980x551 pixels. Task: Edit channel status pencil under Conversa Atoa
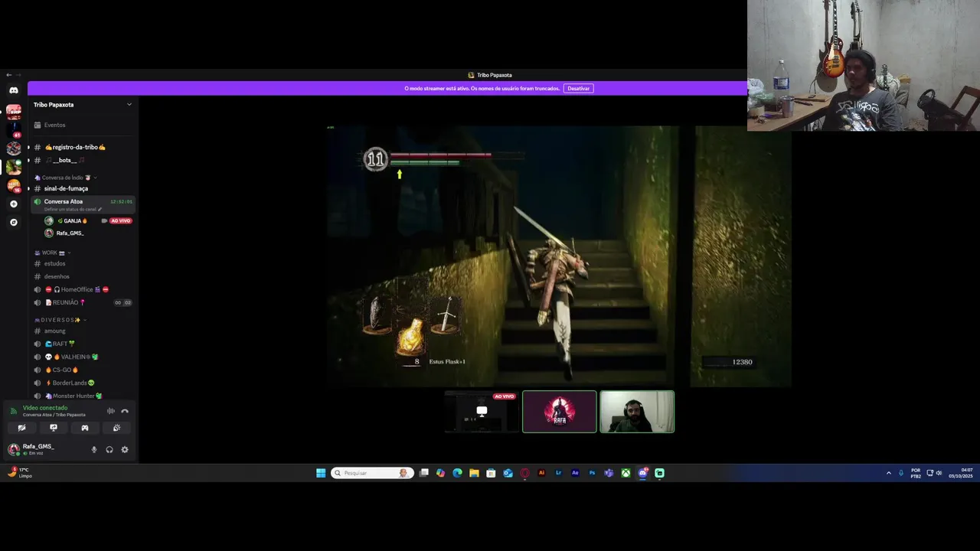[100, 209]
